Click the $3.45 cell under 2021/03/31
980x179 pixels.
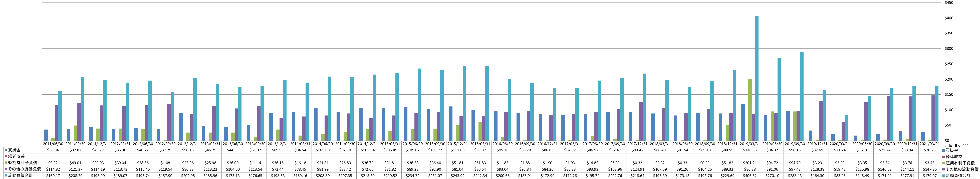[930, 163]
